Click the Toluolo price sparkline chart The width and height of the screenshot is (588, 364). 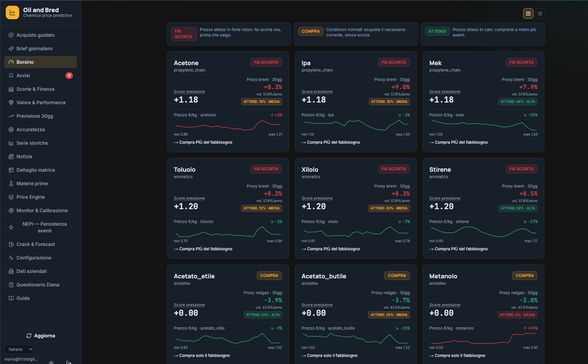pos(228,232)
